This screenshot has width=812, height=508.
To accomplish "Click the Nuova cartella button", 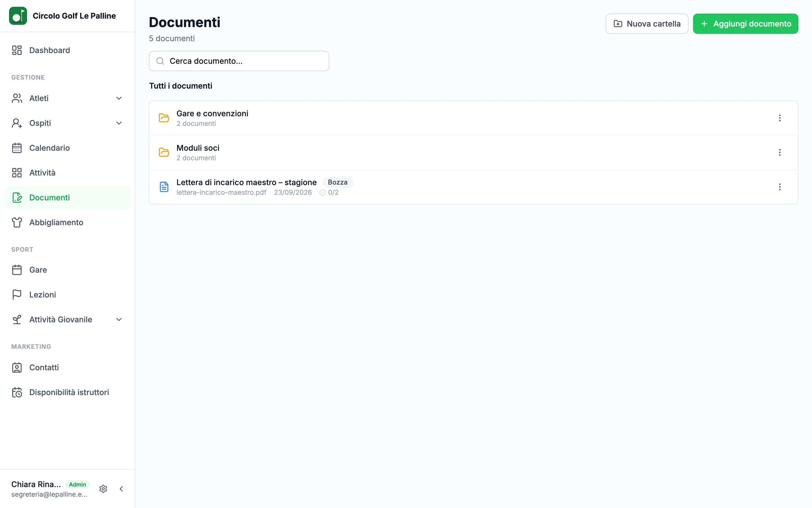I will pyautogui.click(x=646, y=24).
